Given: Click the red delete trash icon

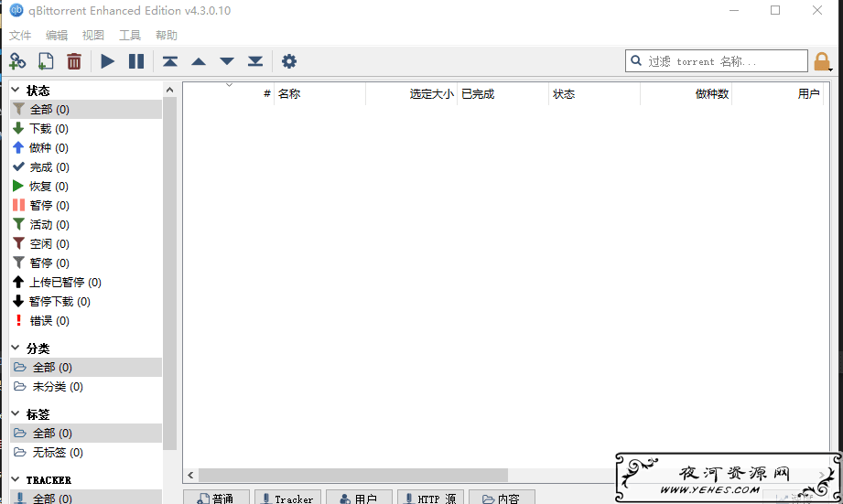Looking at the screenshot, I should point(74,61).
